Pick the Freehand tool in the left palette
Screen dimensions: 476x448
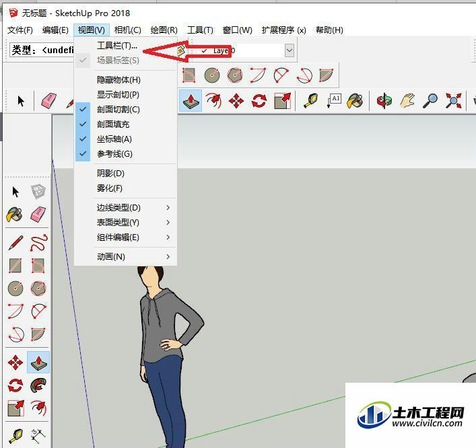[39, 243]
